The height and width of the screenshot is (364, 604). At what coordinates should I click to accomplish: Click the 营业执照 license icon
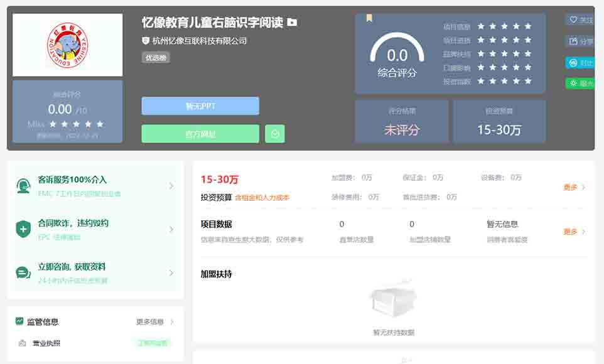pos(23,343)
